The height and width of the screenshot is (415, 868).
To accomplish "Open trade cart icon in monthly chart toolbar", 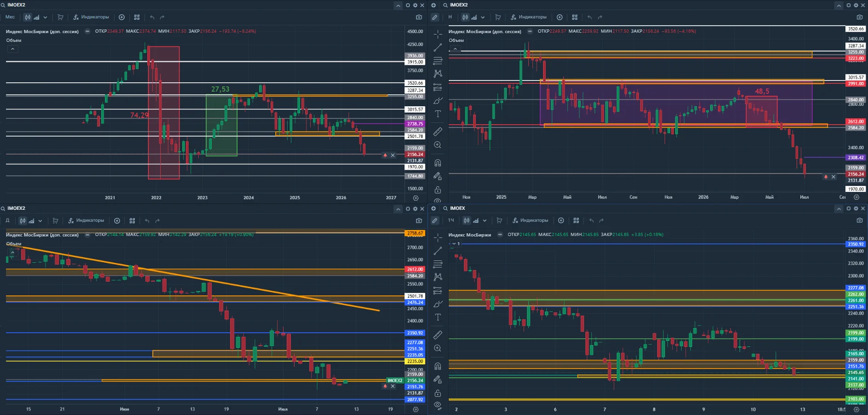I will (x=60, y=17).
